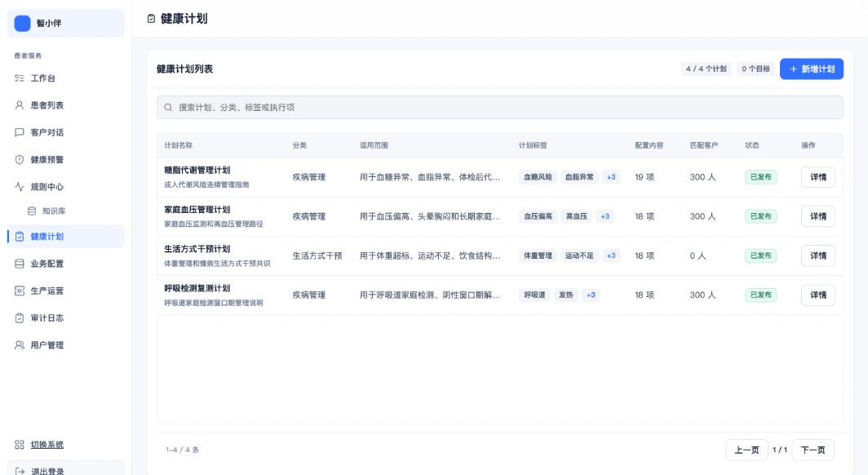Click the 体重管理 tag

538,255
